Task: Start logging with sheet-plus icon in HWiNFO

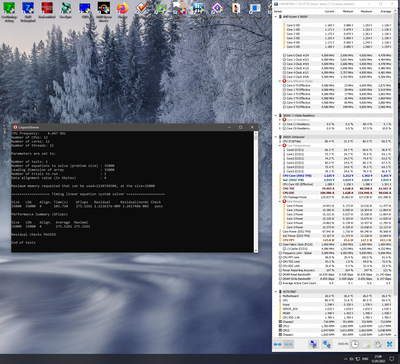Action: 366,344
